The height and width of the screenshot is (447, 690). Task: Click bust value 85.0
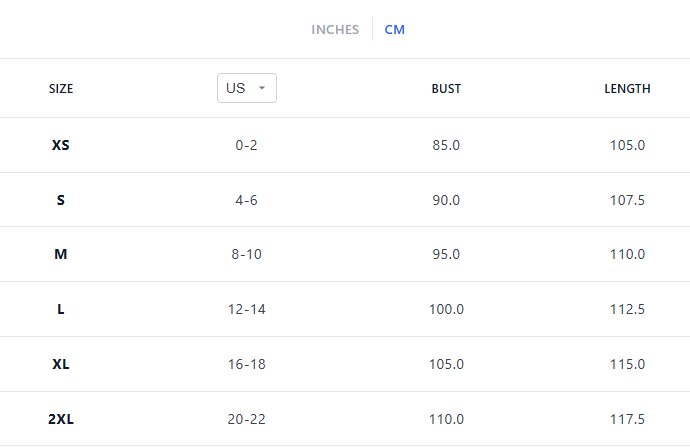coord(446,145)
